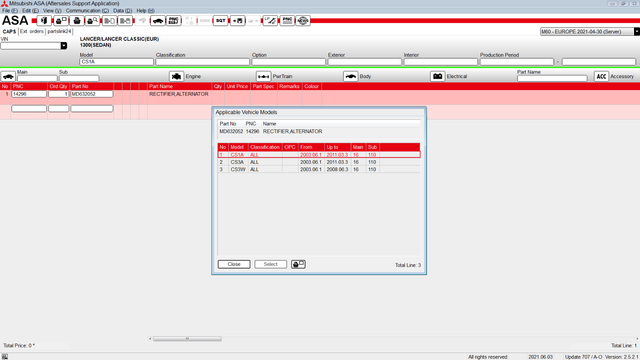Open the Body group icon
Image resolution: width=640 pixels, height=360 pixels.
point(350,76)
